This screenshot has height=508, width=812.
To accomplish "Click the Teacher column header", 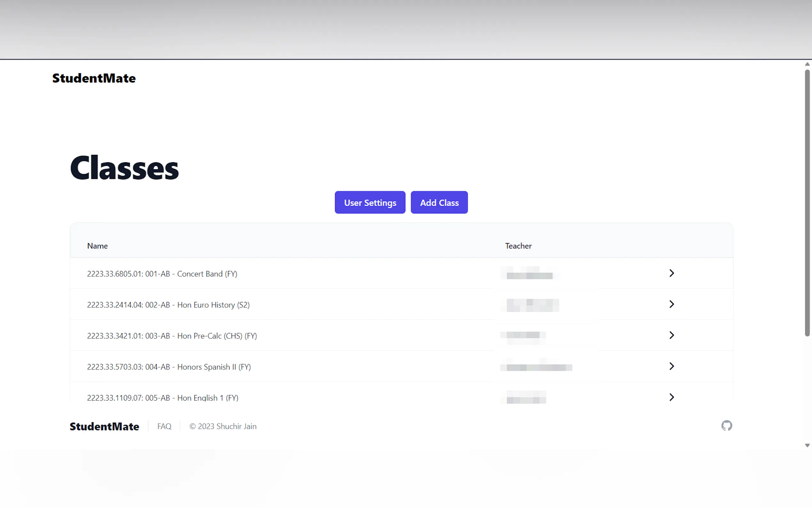I will pos(518,246).
